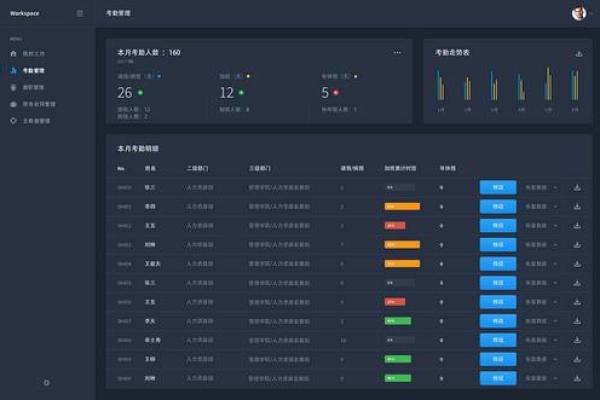Click the large 12 statistic

227,93
